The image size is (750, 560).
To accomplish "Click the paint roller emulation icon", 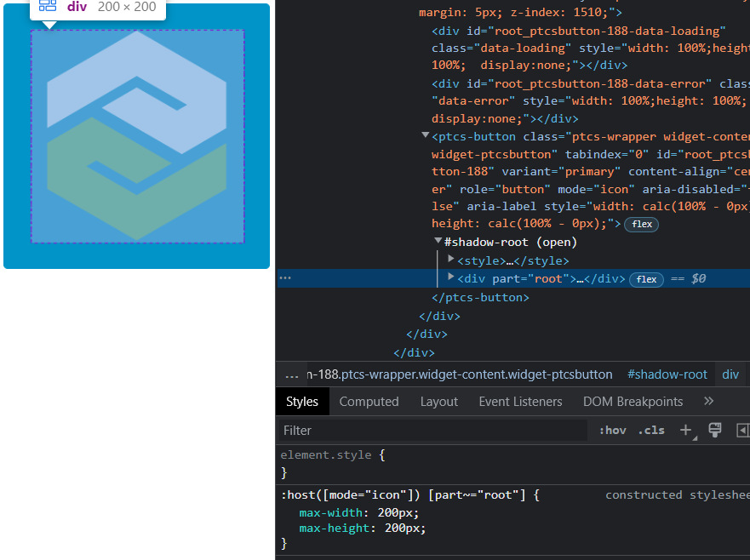I will [715, 430].
